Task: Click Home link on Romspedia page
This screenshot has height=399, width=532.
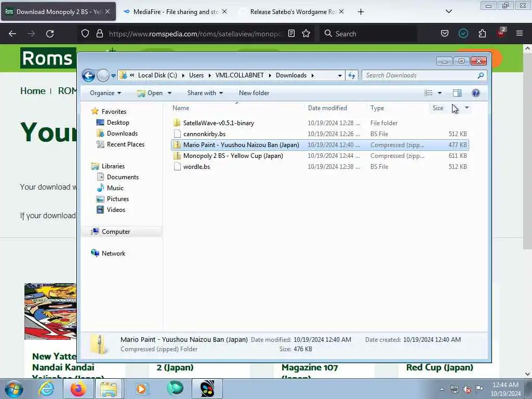Action: click(x=33, y=90)
